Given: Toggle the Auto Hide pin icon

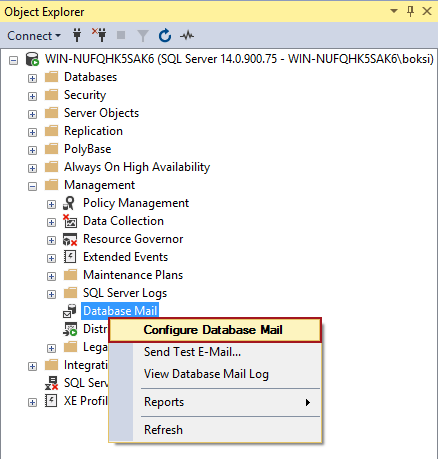Looking at the screenshot, I should point(410,12).
